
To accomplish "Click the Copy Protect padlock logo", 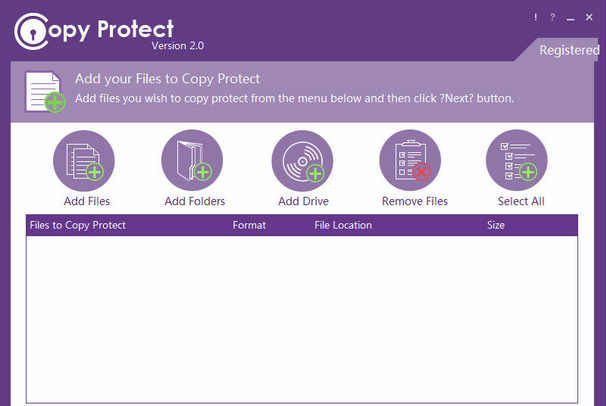I will point(34,33).
